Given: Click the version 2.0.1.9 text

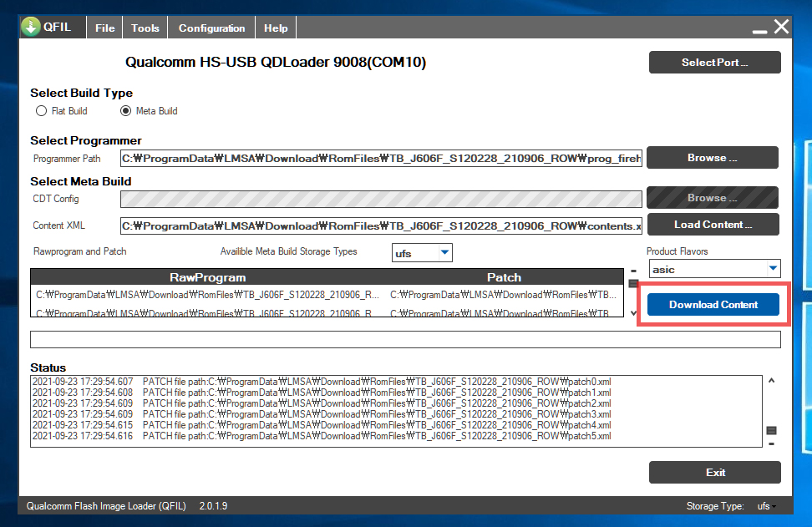Looking at the screenshot, I should point(213,506).
